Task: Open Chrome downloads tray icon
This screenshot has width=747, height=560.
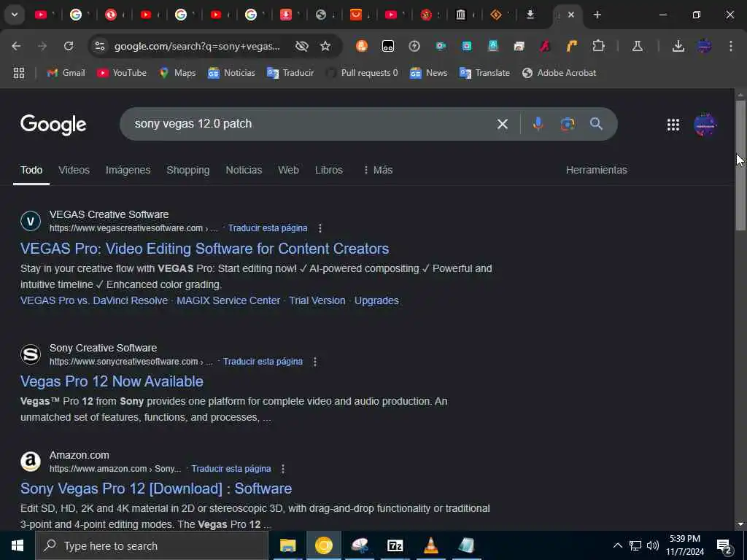Action: point(678,46)
